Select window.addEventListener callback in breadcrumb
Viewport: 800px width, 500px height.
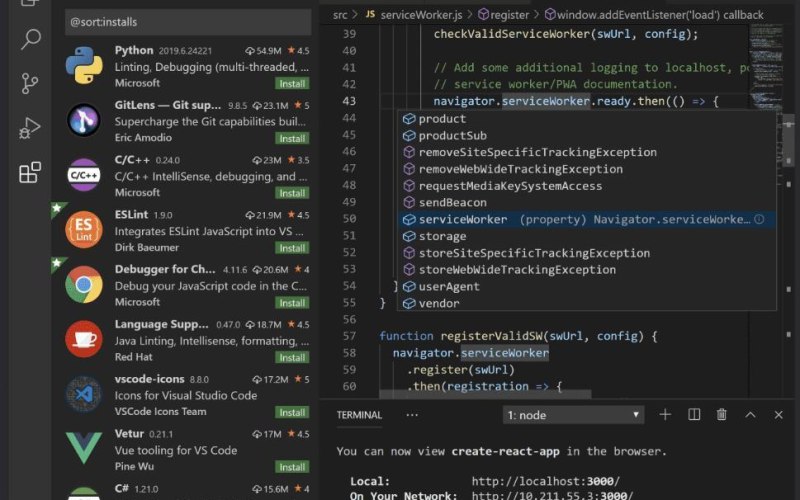(x=654, y=15)
